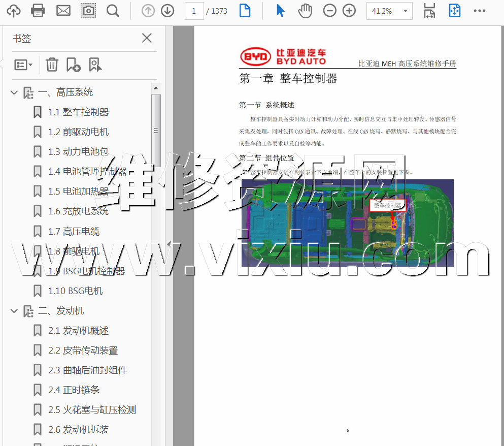This screenshot has height=446, width=504.
Task: Click the zoom in plus button
Action: pos(349,11)
